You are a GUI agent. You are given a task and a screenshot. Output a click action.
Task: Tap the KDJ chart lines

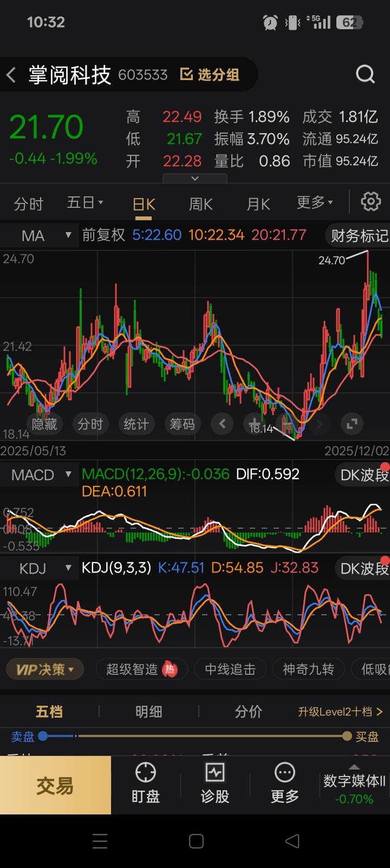click(195, 614)
